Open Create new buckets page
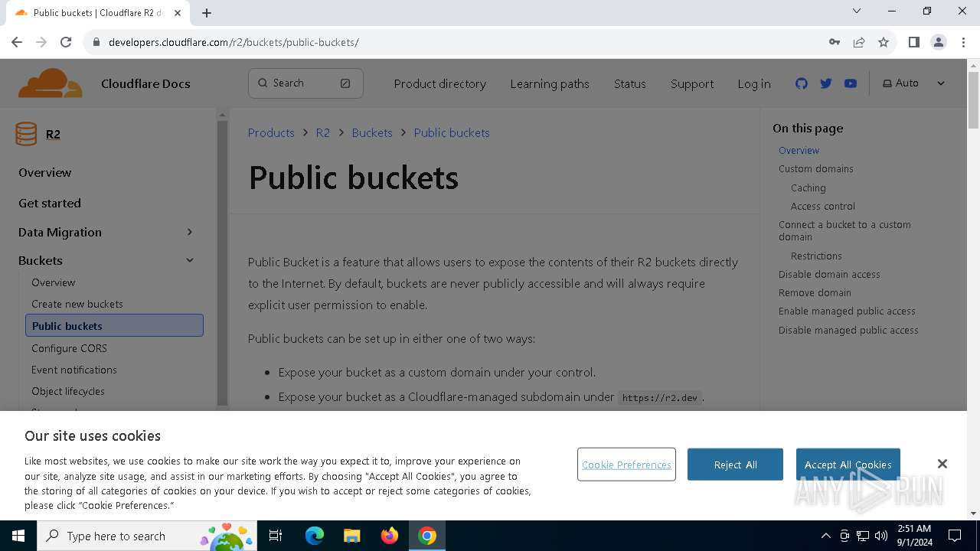Image resolution: width=980 pixels, height=551 pixels. pos(77,304)
